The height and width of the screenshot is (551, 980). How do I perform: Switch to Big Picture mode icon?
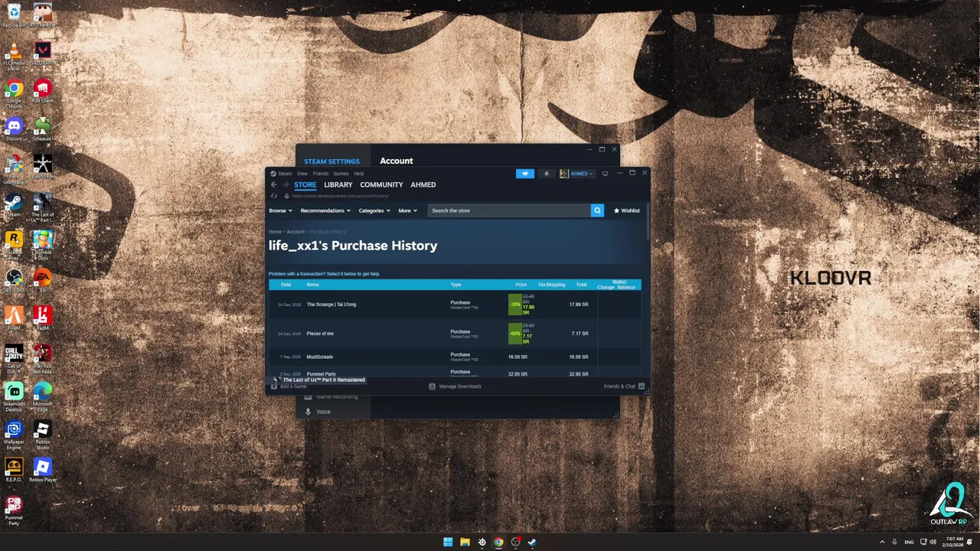[605, 174]
